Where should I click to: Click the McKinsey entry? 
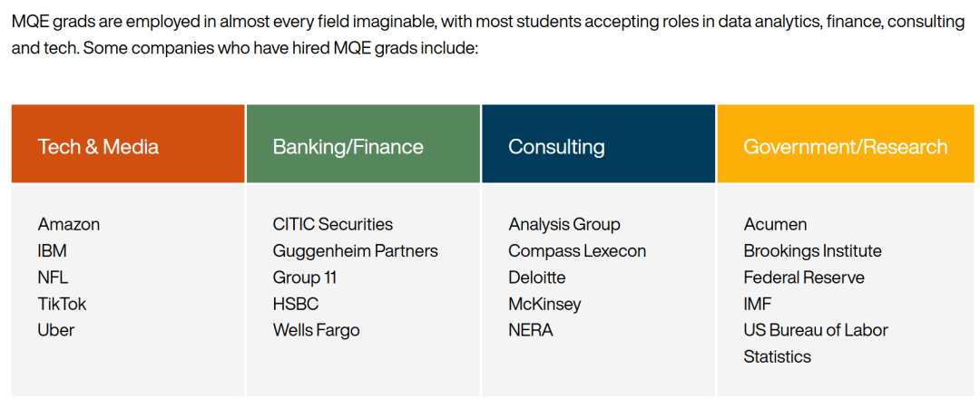(x=544, y=304)
